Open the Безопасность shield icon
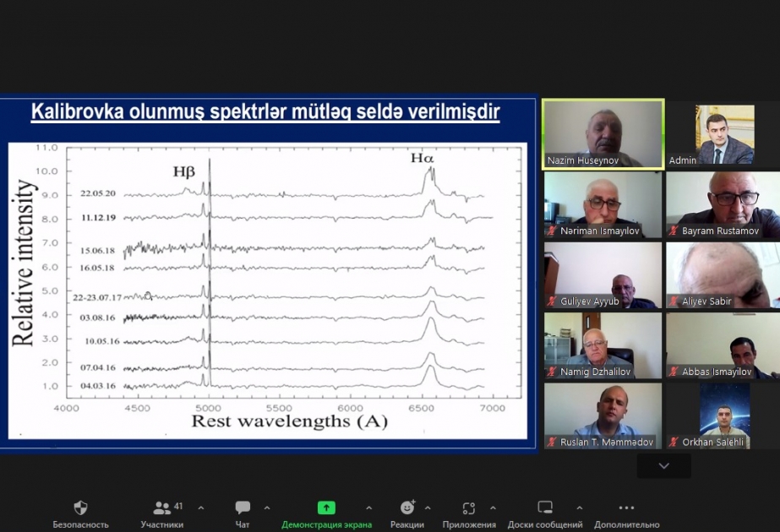 point(80,508)
